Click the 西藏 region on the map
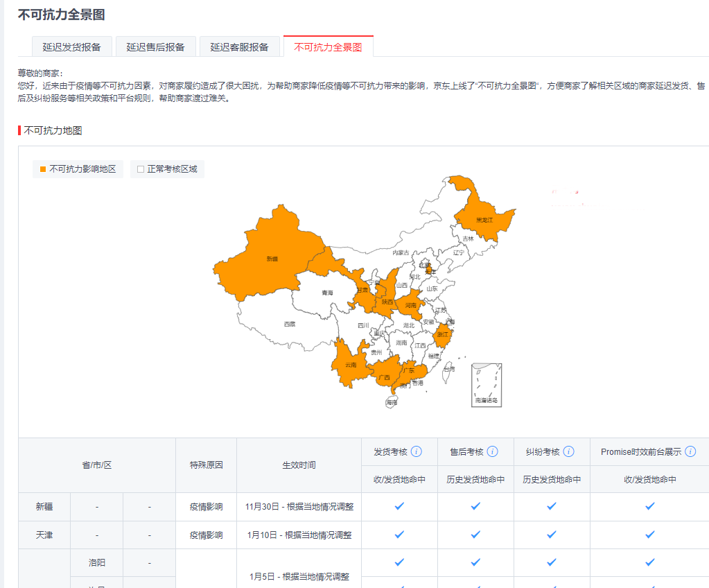Viewport: 709px width, 588px height. pos(290,324)
